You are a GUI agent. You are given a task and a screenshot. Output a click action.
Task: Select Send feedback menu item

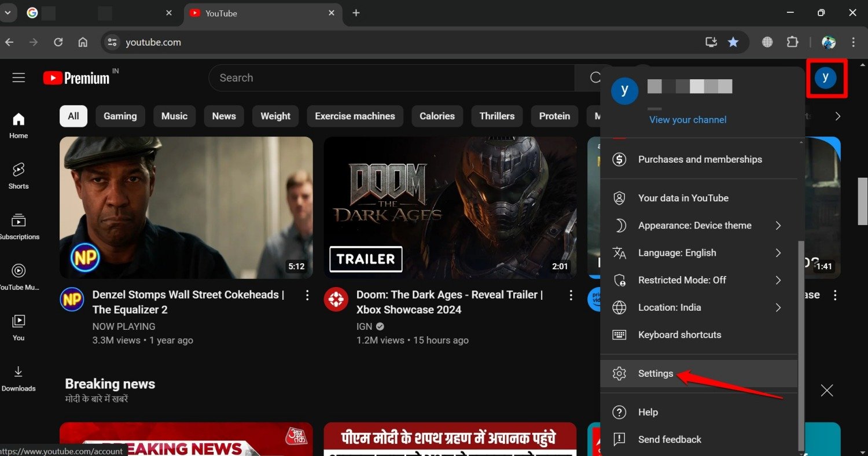pyautogui.click(x=699, y=439)
